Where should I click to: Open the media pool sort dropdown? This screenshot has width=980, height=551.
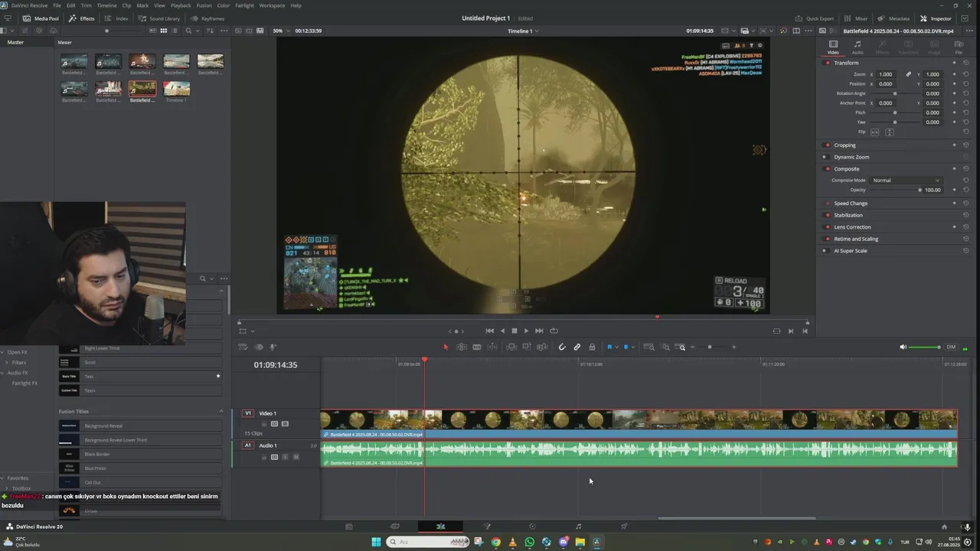208,31
